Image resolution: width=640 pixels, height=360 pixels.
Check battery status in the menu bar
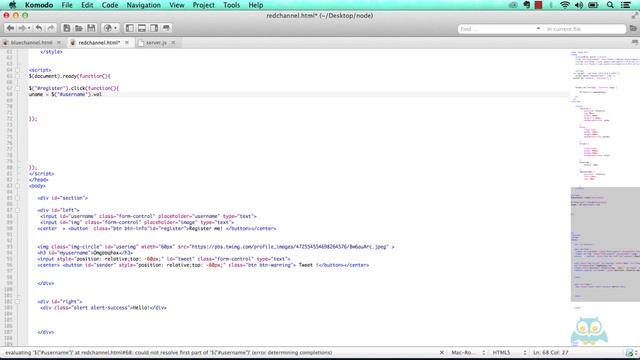point(593,5)
